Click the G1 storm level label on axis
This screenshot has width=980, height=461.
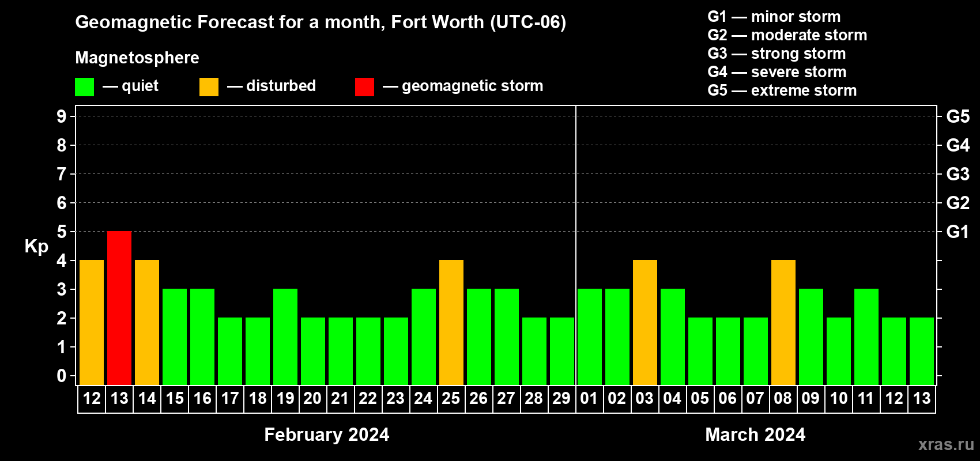958,232
